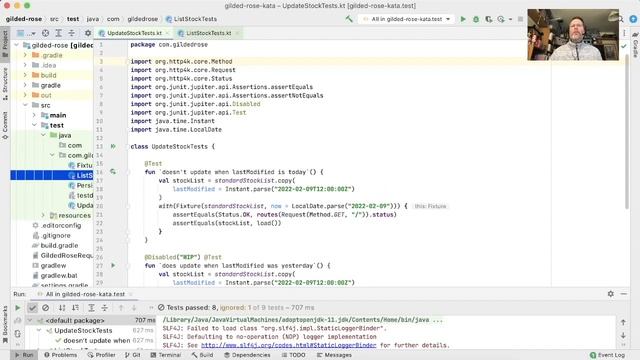Click run gutter icon beside class UpdateStockTests
The height and width of the screenshot is (360, 640).
tap(113, 146)
